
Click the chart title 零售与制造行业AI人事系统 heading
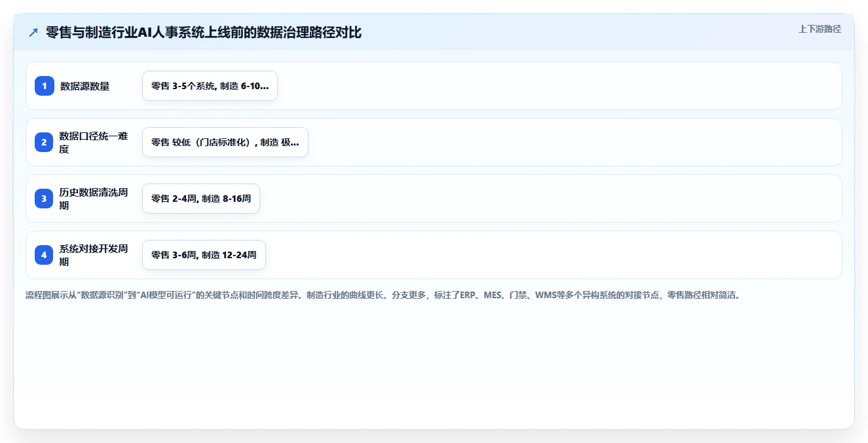203,33
